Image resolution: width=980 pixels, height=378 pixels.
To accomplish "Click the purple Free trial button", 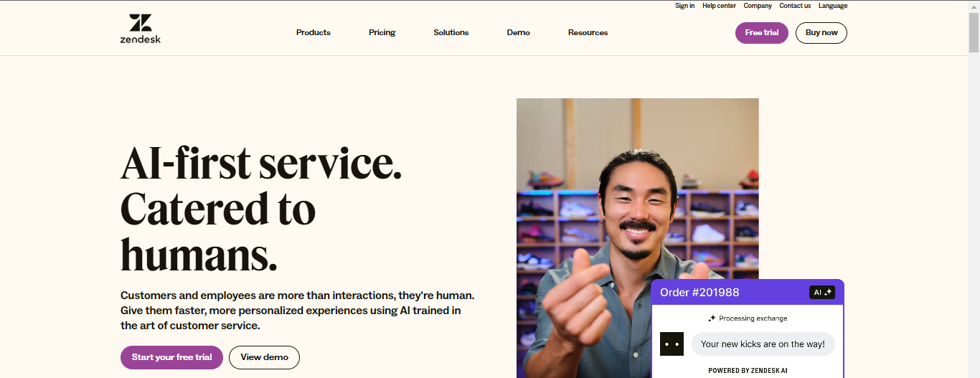I will (762, 33).
